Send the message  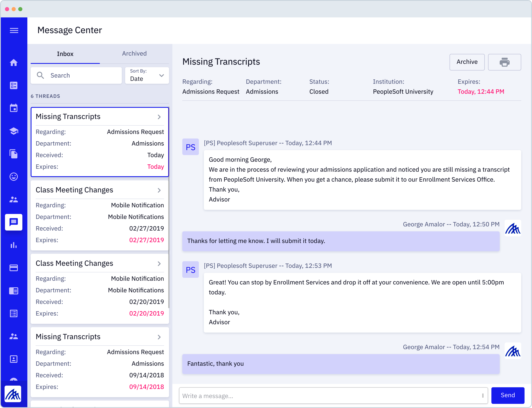coord(508,395)
